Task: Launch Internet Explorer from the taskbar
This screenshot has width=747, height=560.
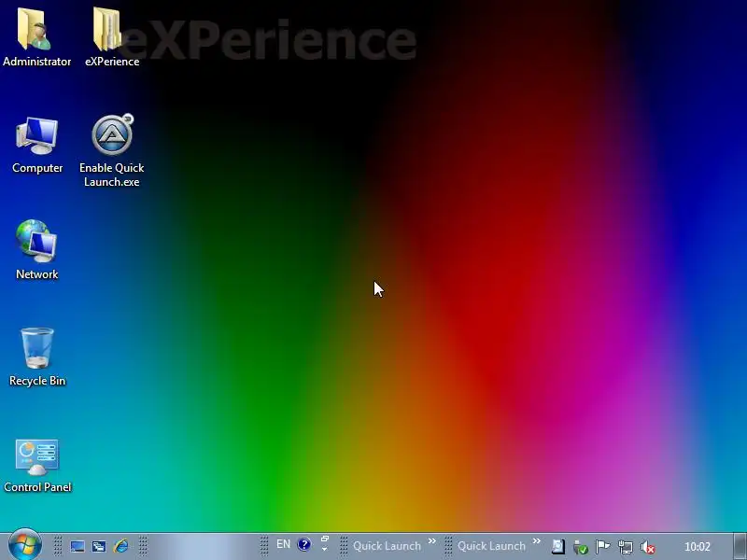Action: [x=121, y=546]
